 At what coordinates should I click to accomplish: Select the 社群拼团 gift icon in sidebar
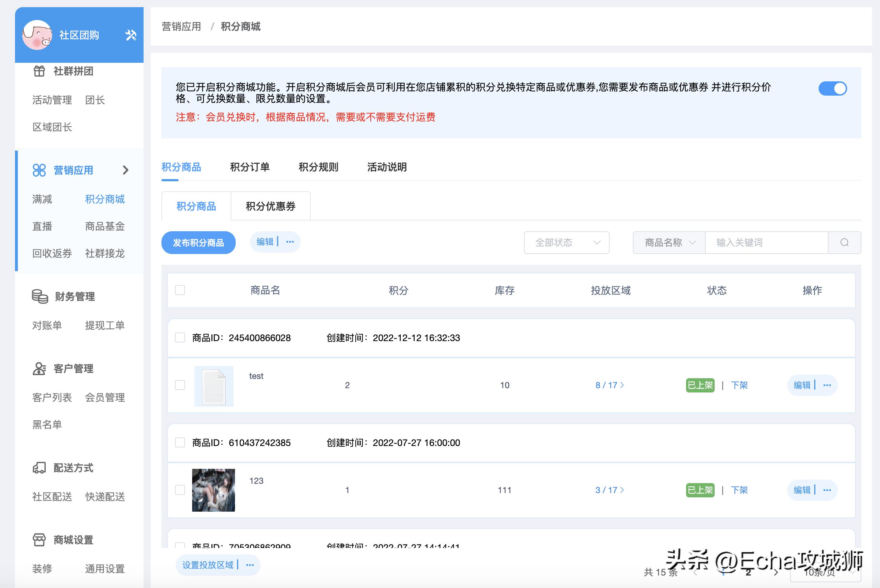39,71
